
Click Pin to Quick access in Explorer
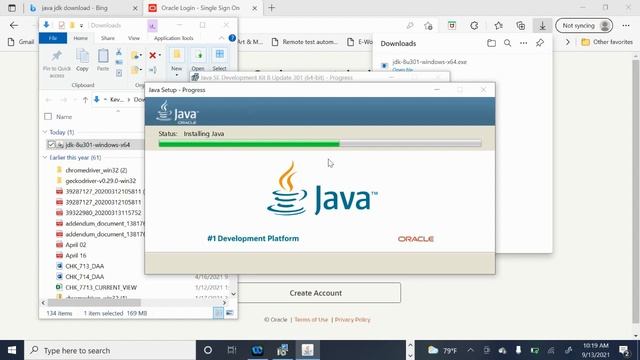pos(57,63)
